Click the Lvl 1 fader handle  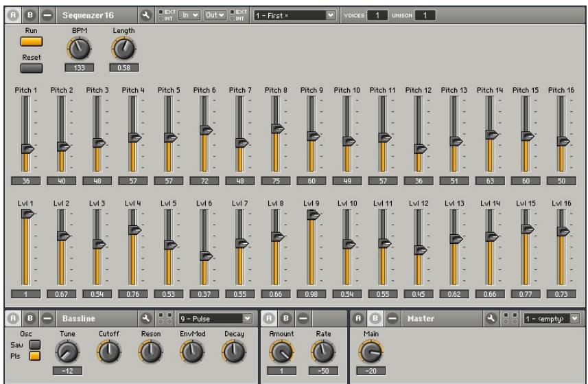[27, 214]
